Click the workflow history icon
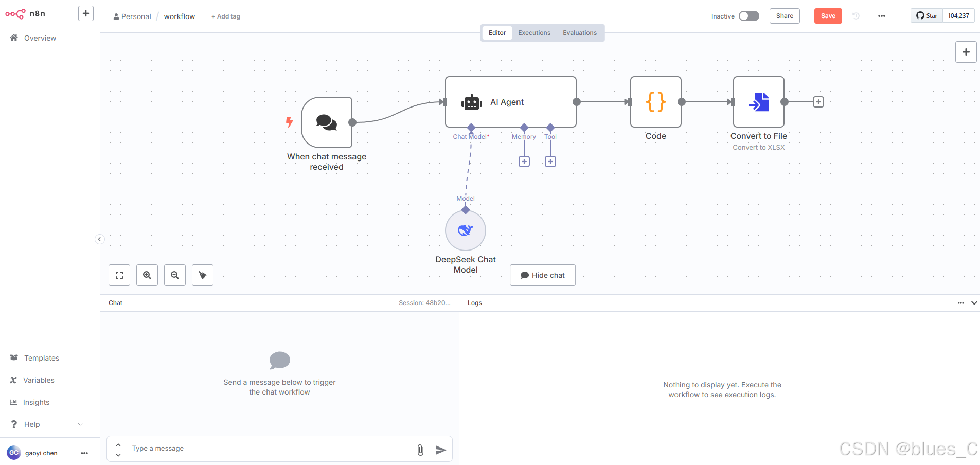This screenshot has height=465, width=980. [856, 16]
